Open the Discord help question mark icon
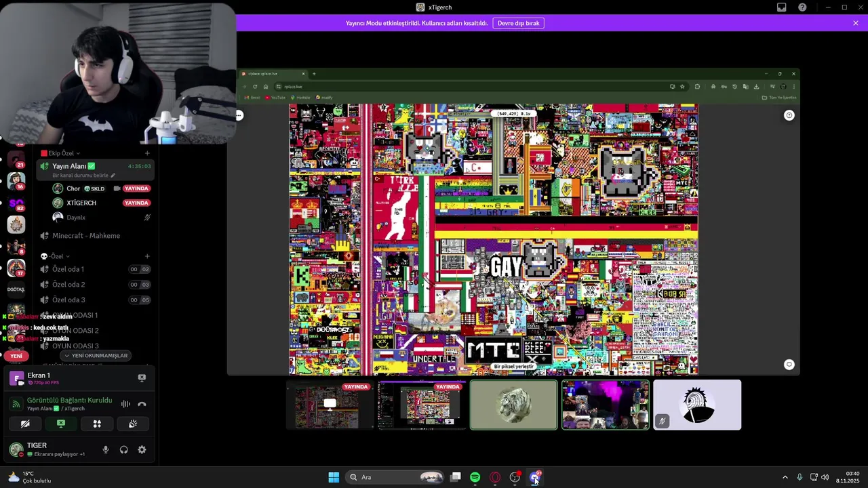868x488 pixels. tap(802, 7)
